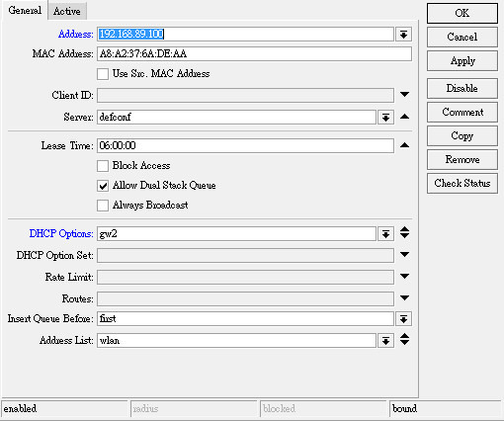Open the Address dropdown arrow
504x421 pixels.
403,35
